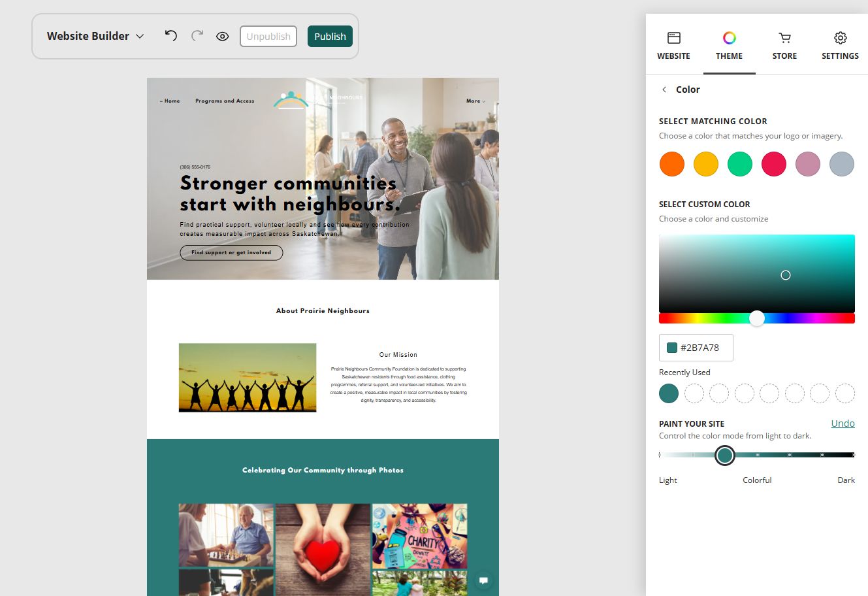Preview the site with the eye icon

point(223,37)
